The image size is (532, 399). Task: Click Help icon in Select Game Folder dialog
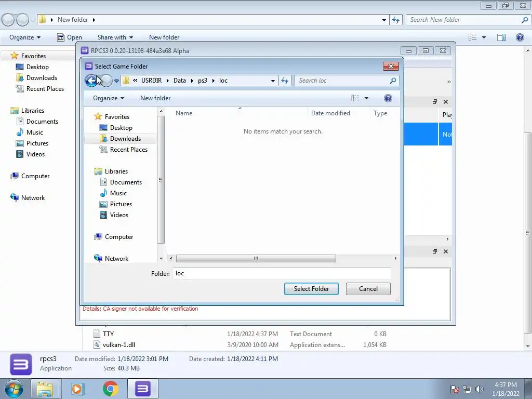tap(388, 98)
